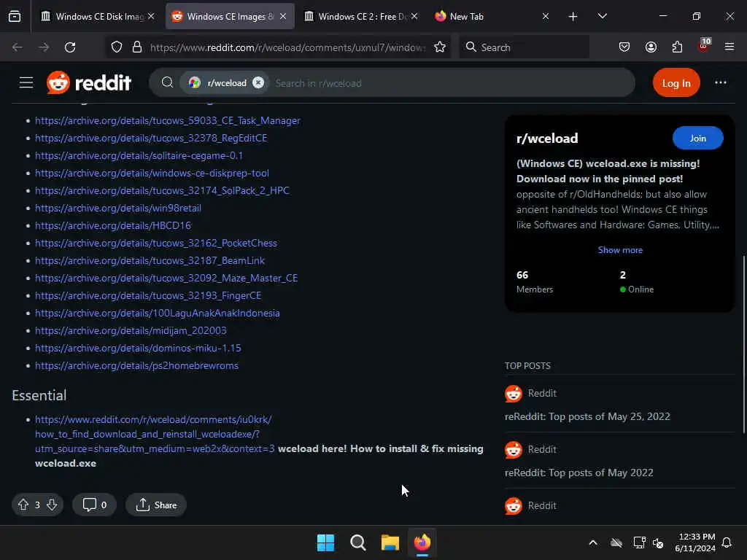Bookmark this page with star
This screenshot has height=560, width=747.
[x=440, y=47]
